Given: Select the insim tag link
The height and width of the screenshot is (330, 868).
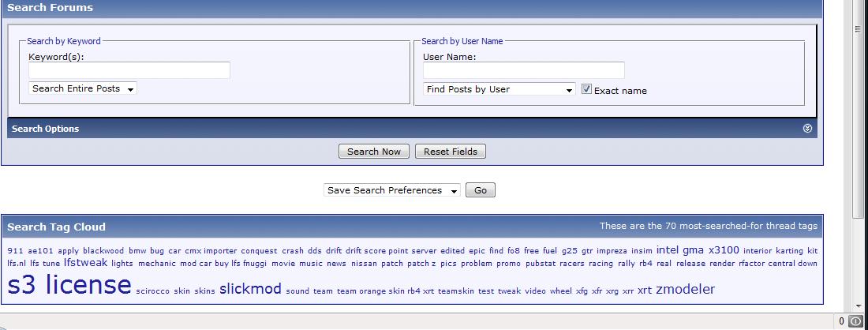Looking at the screenshot, I should pyautogui.click(x=642, y=251).
